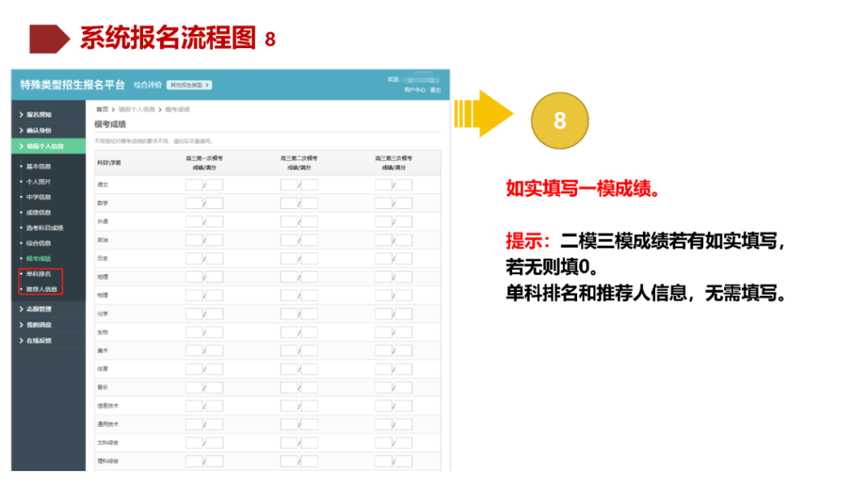
Task: Expand the 确认身份 sidebar section
Action: (x=39, y=131)
